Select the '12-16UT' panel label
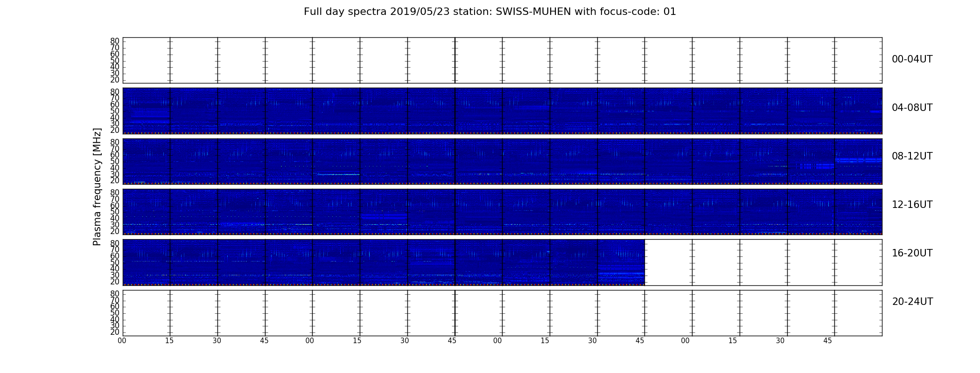 pos(912,205)
